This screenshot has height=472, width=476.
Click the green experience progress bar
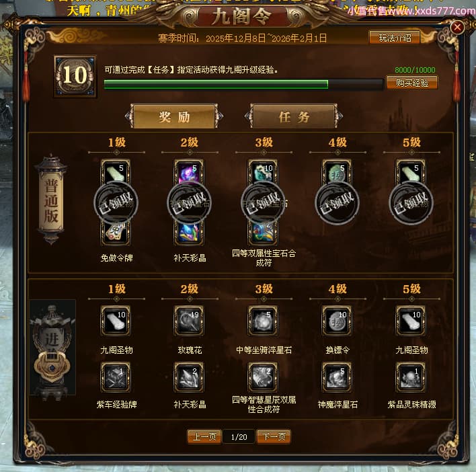click(x=243, y=84)
